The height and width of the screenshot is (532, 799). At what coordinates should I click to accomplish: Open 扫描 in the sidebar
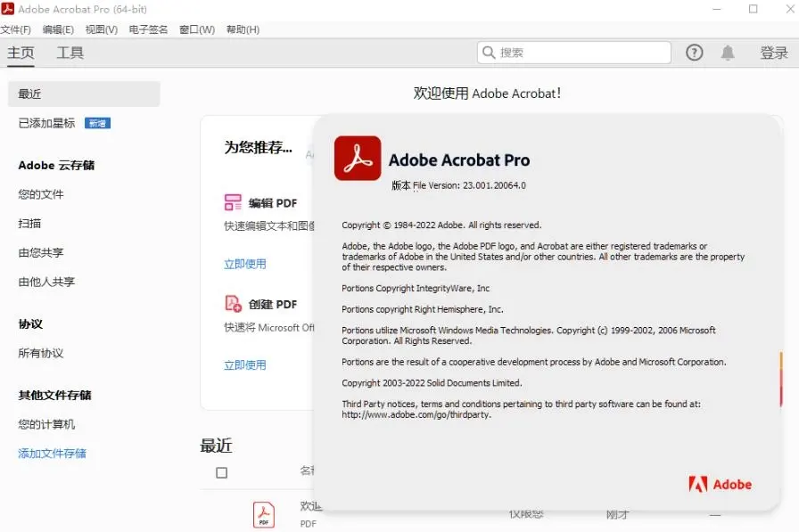pyautogui.click(x=29, y=223)
